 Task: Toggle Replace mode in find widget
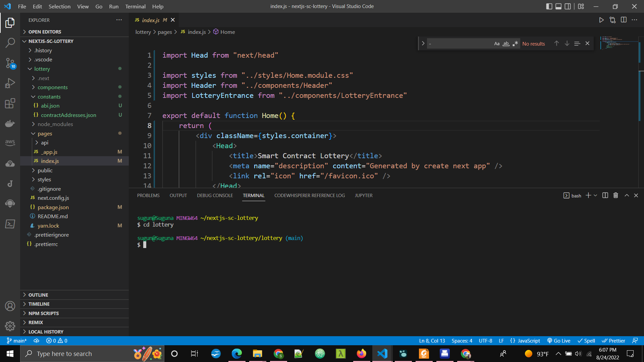click(x=423, y=44)
